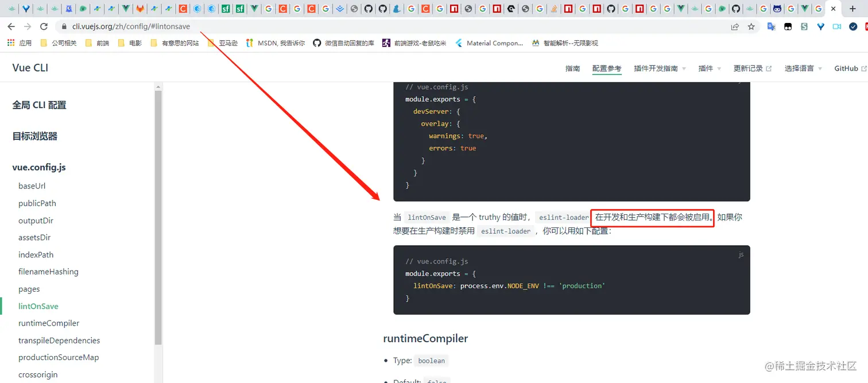Jump to filenameHashing in sidebar

click(x=48, y=272)
